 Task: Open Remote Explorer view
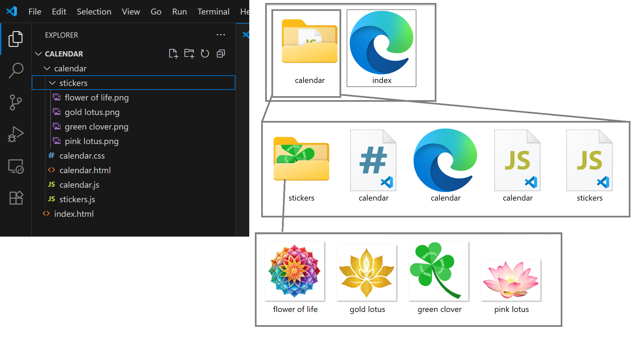[x=16, y=166]
